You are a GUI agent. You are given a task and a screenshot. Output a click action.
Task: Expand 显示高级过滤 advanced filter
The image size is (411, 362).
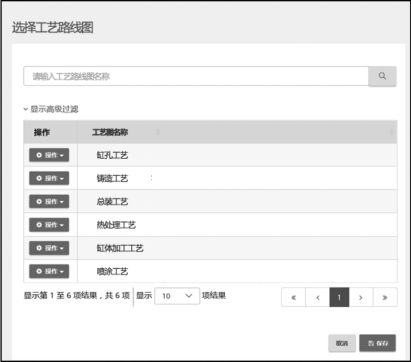click(x=51, y=109)
